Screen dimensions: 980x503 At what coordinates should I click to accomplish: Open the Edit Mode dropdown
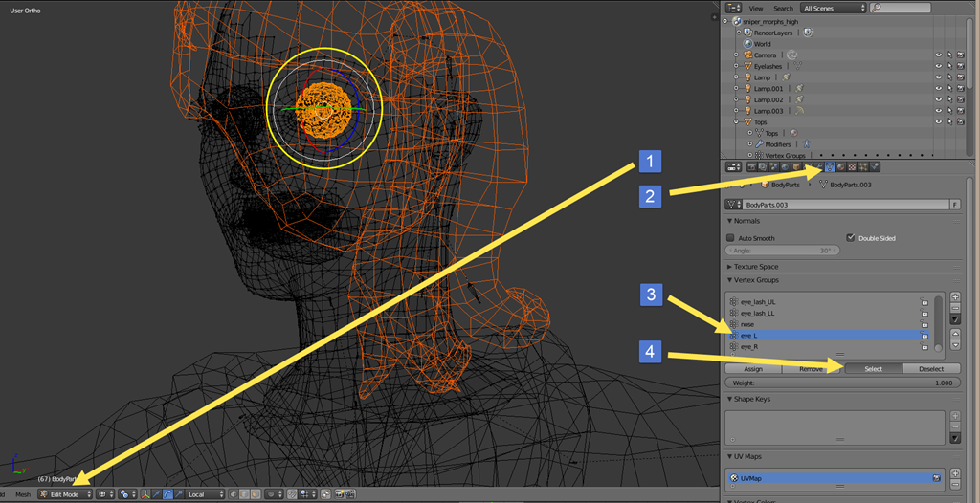click(65, 494)
